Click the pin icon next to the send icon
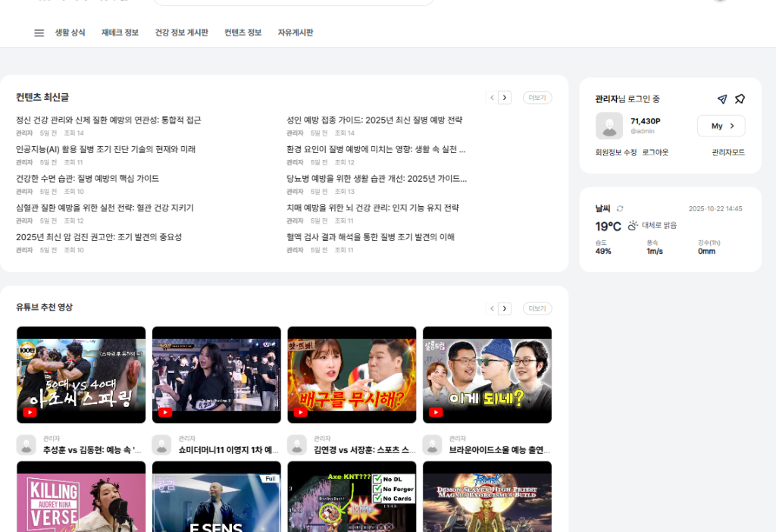Screen dimensions: 776x532 [740, 99]
